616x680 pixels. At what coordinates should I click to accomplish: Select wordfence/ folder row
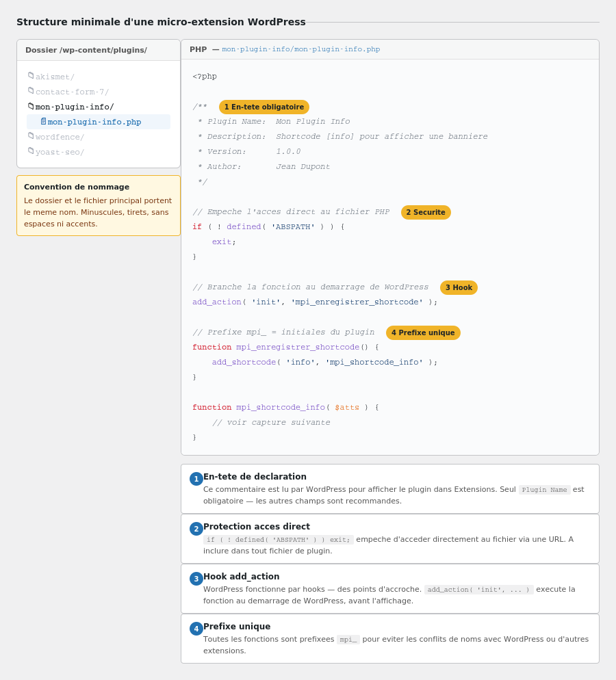click(x=99, y=137)
